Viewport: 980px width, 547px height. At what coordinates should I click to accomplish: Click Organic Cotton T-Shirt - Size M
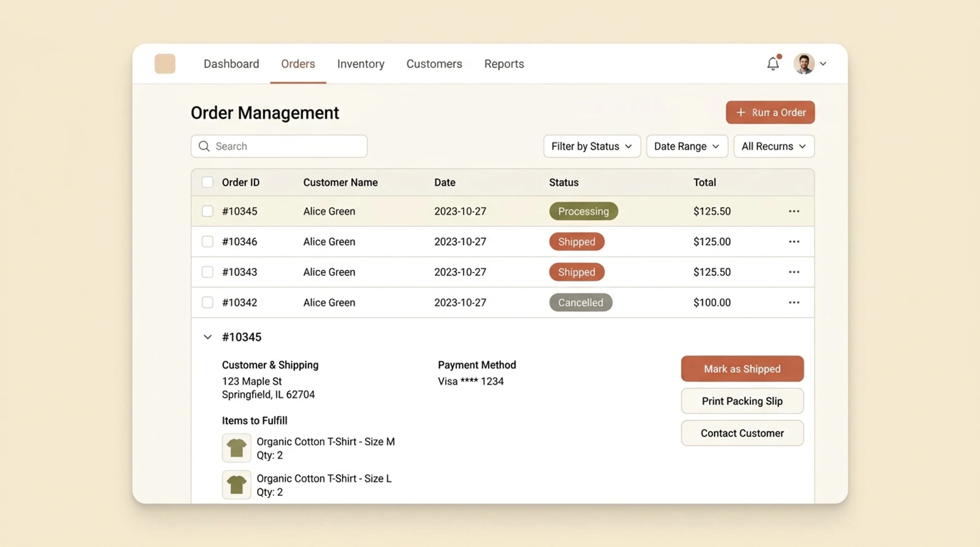click(x=325, y=442)
